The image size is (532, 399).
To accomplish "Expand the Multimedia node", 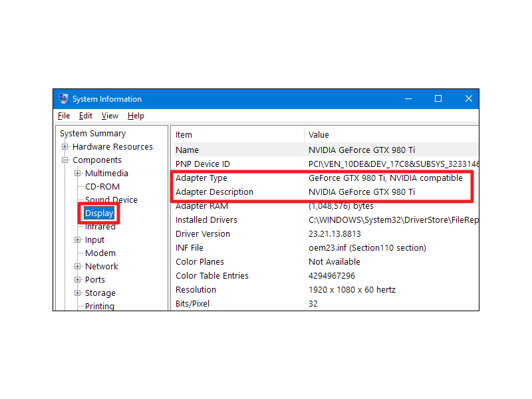I will (x=77, y=174).
